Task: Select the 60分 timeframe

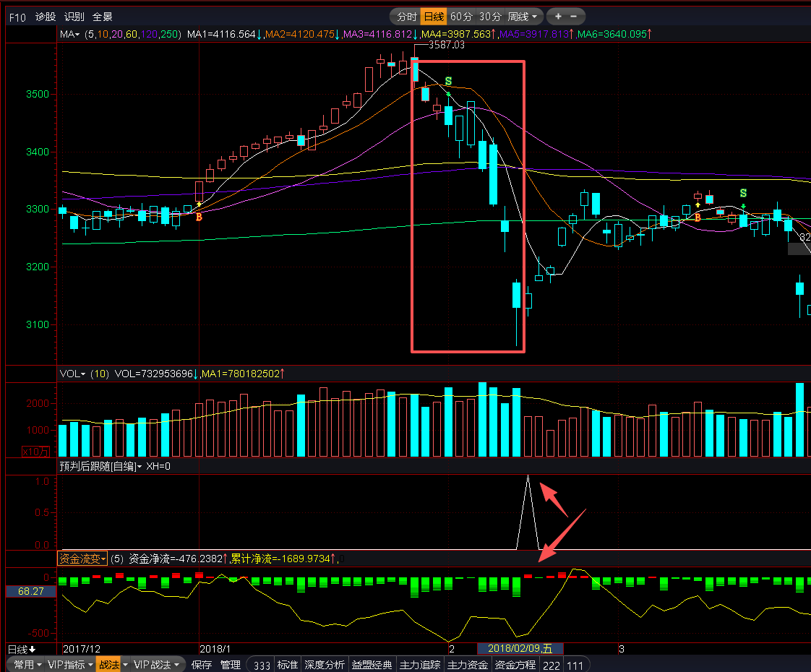Action: (460, 17)
